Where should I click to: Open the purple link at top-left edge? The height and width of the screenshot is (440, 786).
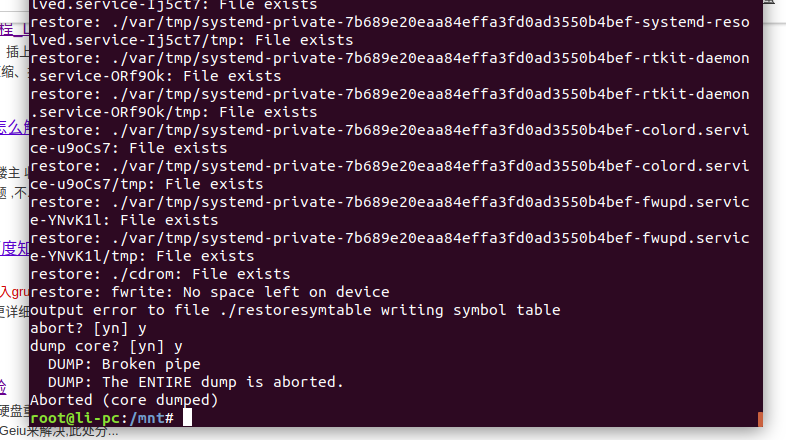(14, 29)
